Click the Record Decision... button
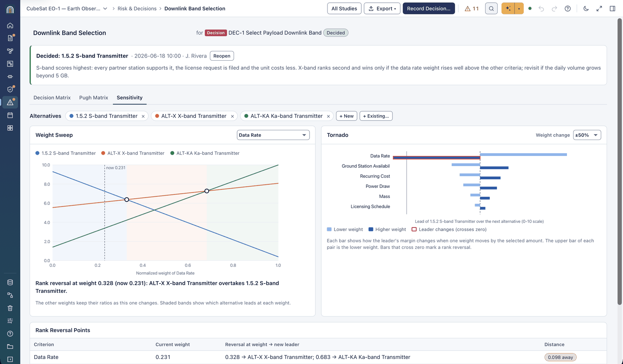This screenshot has height=364, width=623. pos(429,9)
